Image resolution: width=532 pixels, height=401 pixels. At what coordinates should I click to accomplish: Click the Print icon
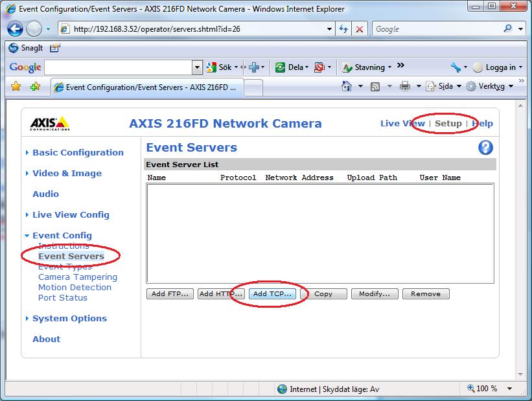pos(405,86)
